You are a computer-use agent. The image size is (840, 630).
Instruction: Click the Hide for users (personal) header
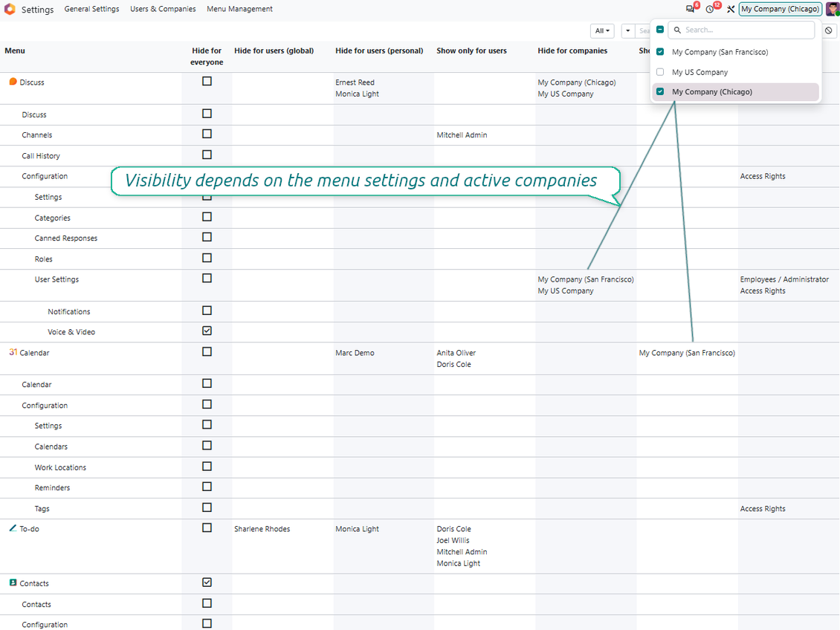pos(379,51)
